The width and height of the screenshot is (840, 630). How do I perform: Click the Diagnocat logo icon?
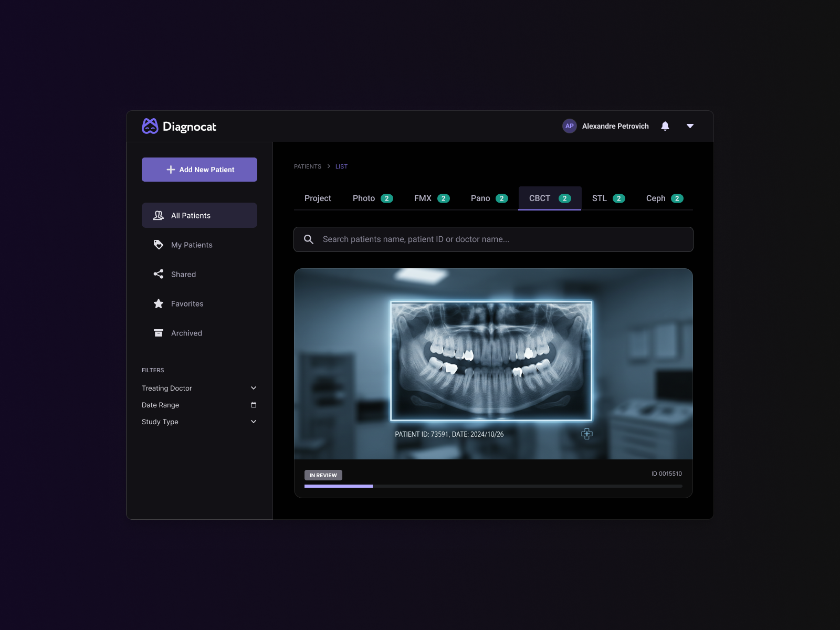(150, 126)
